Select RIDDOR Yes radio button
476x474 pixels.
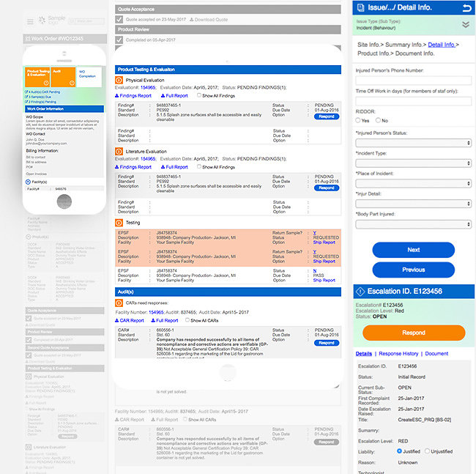pos(358,120)
